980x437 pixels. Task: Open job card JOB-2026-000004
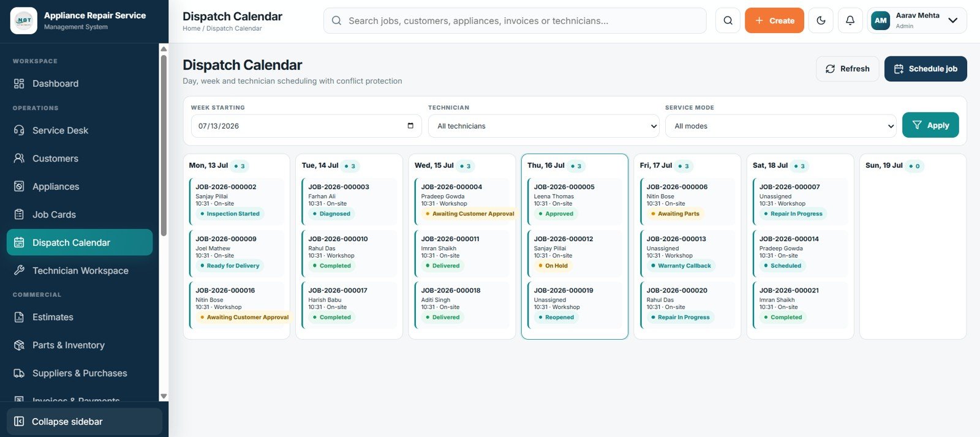pyautogui.click(x=462, y=201)
